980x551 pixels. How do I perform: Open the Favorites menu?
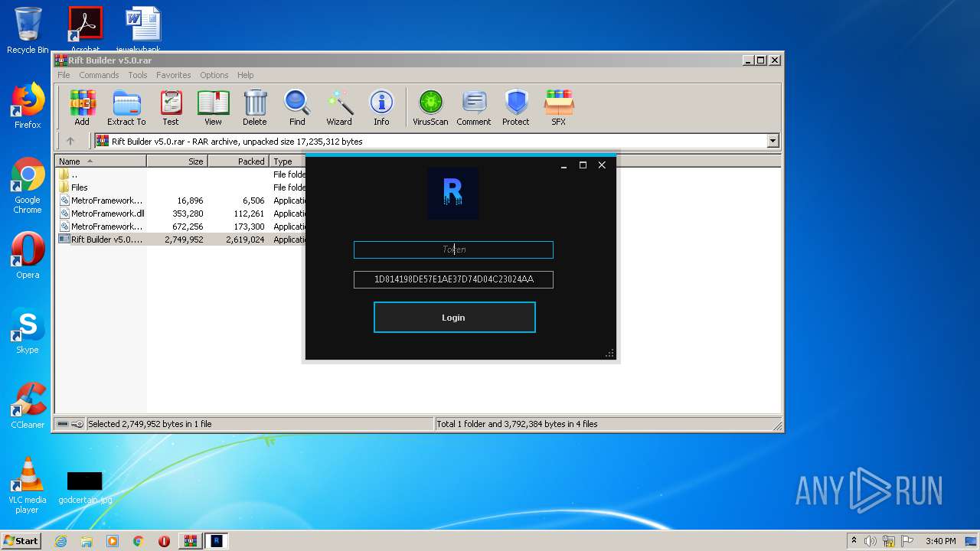pyautogui.click(x=174, y=75)
